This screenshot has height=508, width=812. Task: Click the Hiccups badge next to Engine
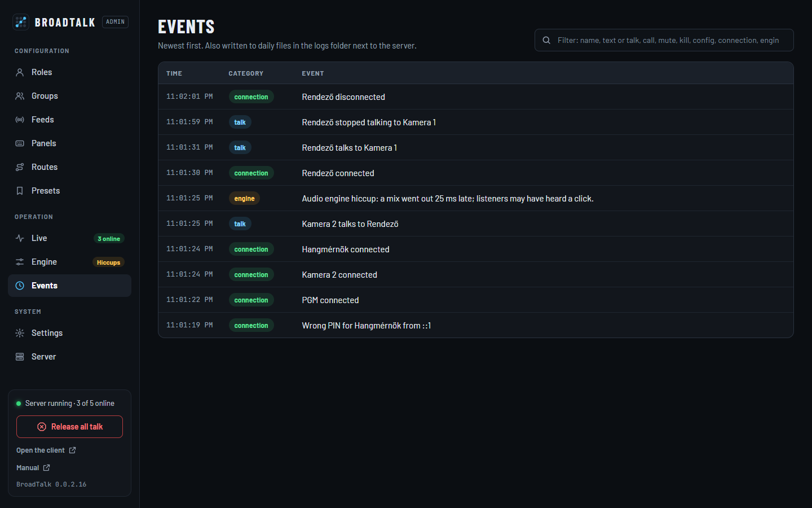(108, 262)
